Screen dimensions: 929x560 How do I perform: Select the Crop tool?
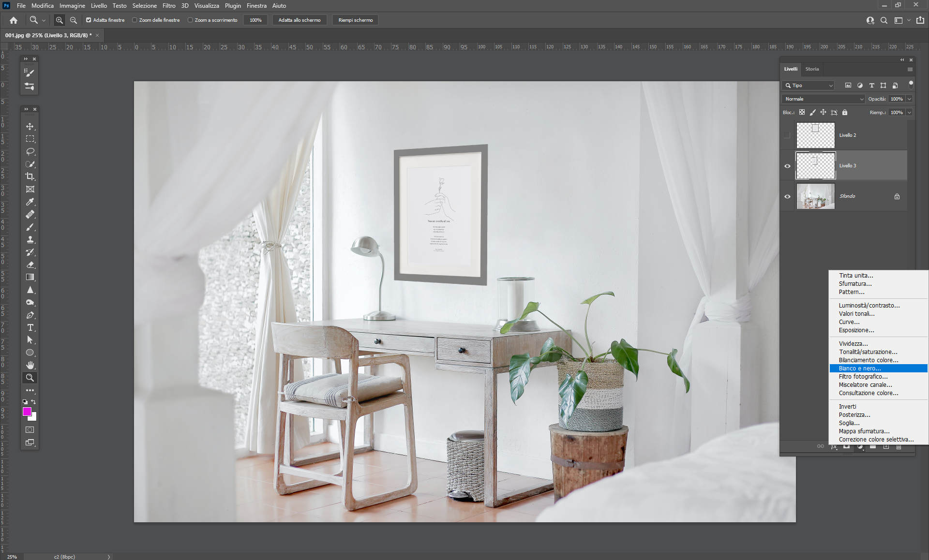coord(30,177)
